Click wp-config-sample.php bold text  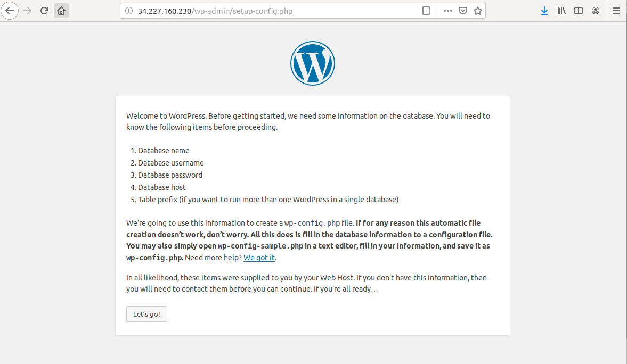(x=260, y=246)
